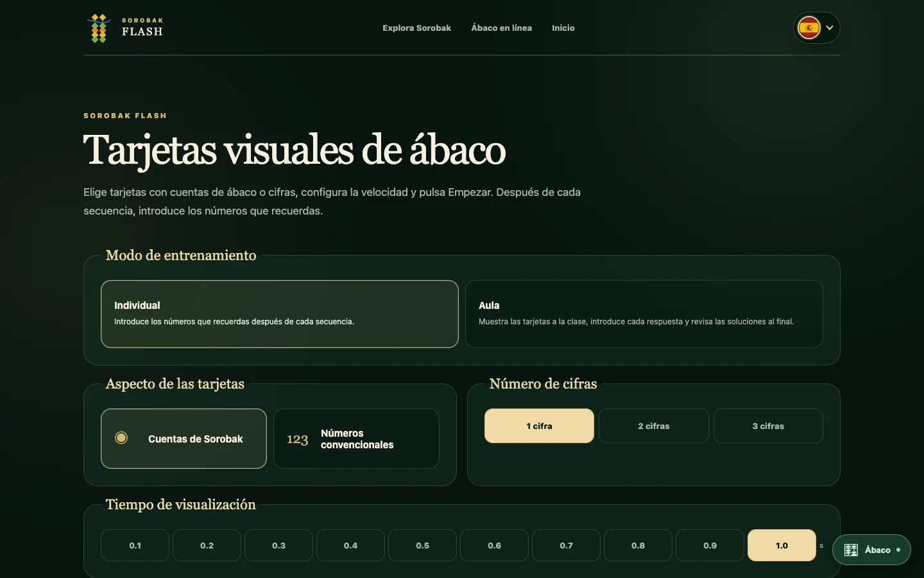Set display time to 0.9
This screenshot has height=578, width=924.
tap(710, 545)
